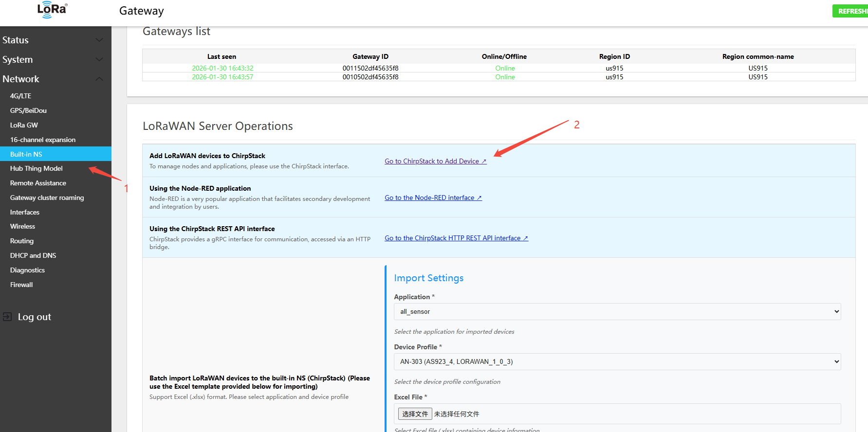
Task: Open the Firewall page
Action: point(21,285)
